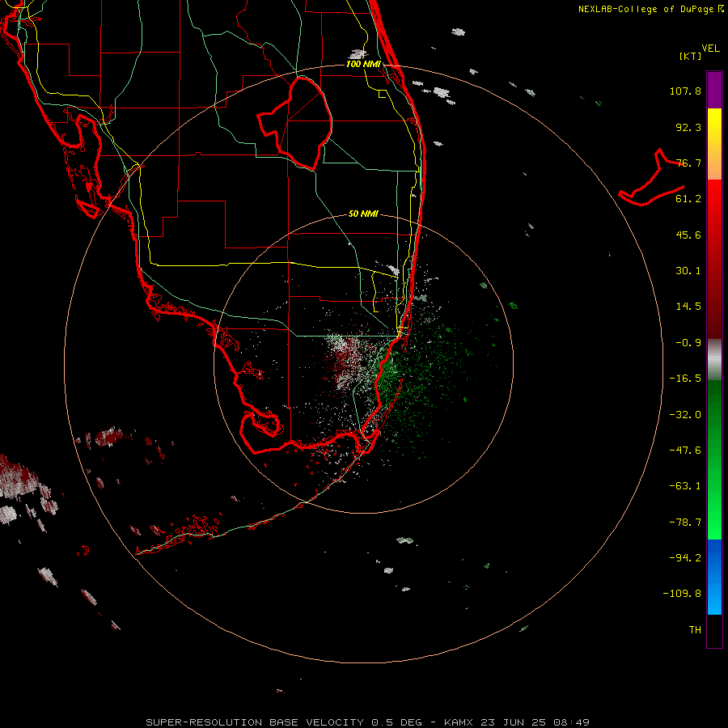This screenshot has height=728, width=728.
Task: Click the 30.1 velocity scale label
Action: pos(688,271)
